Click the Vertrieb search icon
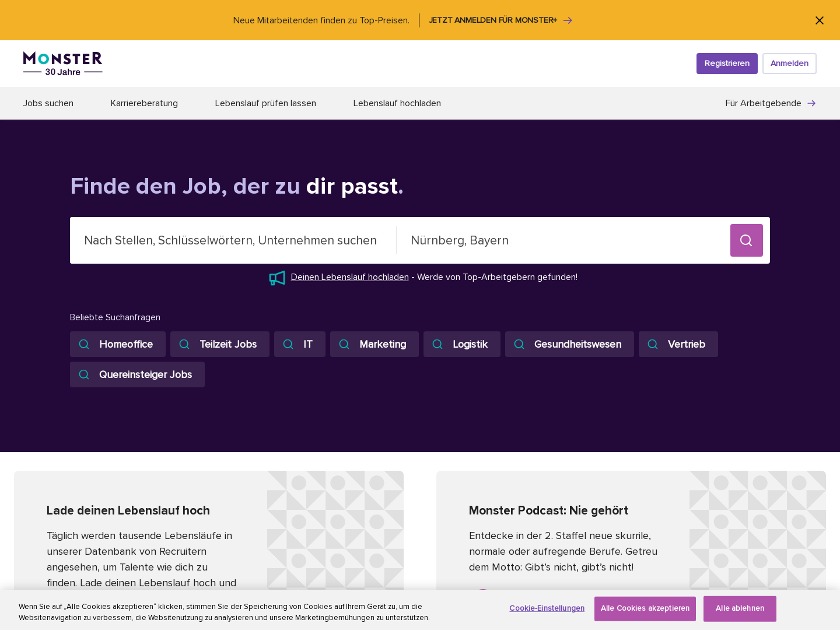This screenshot has width=840, height=630. point(653,344)
